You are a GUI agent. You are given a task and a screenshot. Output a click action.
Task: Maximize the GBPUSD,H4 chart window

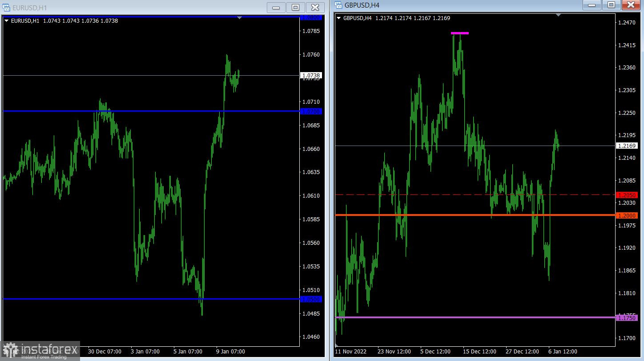coord(612,5)
